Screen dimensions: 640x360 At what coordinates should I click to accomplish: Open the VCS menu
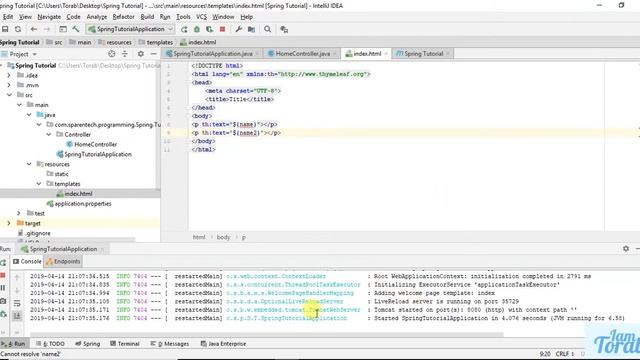tap(201, 17)
